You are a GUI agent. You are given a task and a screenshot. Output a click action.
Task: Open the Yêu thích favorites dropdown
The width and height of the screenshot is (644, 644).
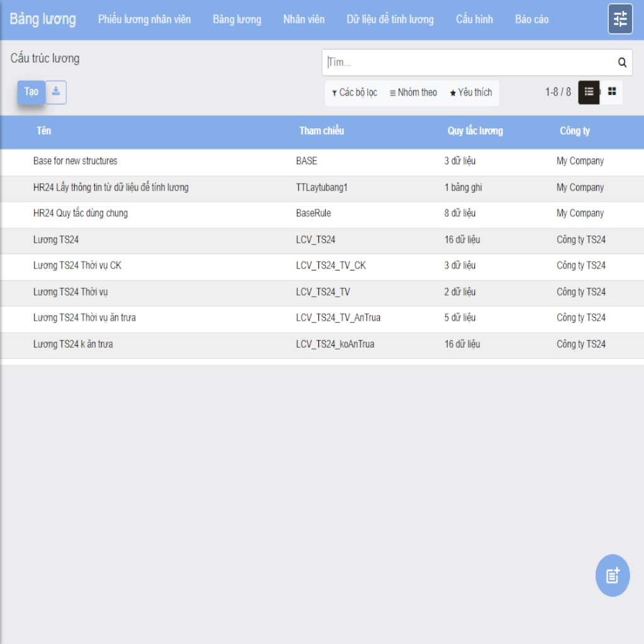click(470, 92)
